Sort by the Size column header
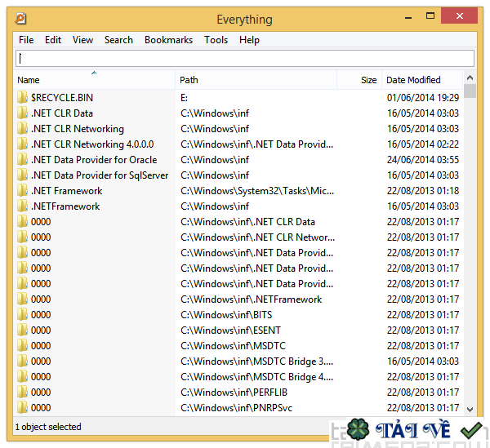Screen dimensions: 490x448 point(359,80)
